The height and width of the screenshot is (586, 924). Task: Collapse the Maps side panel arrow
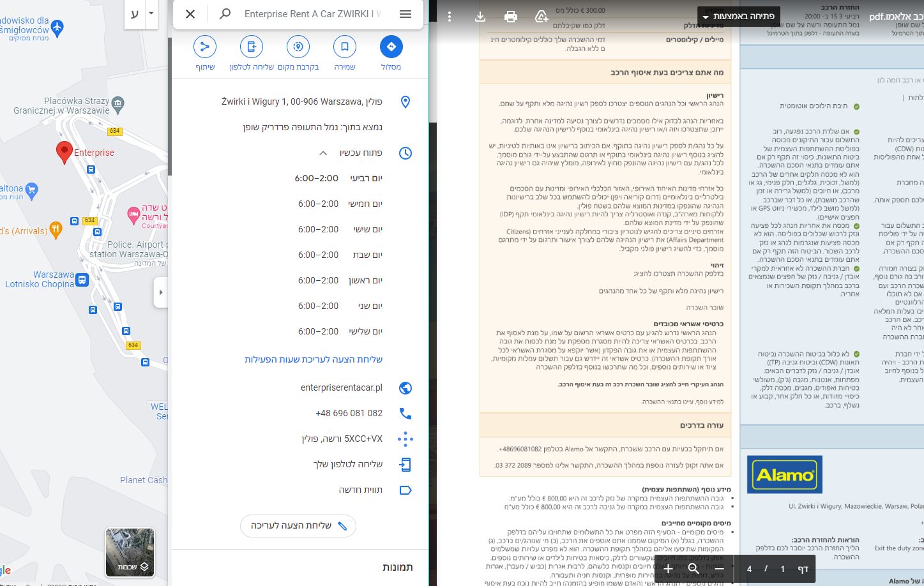(160, 292)
